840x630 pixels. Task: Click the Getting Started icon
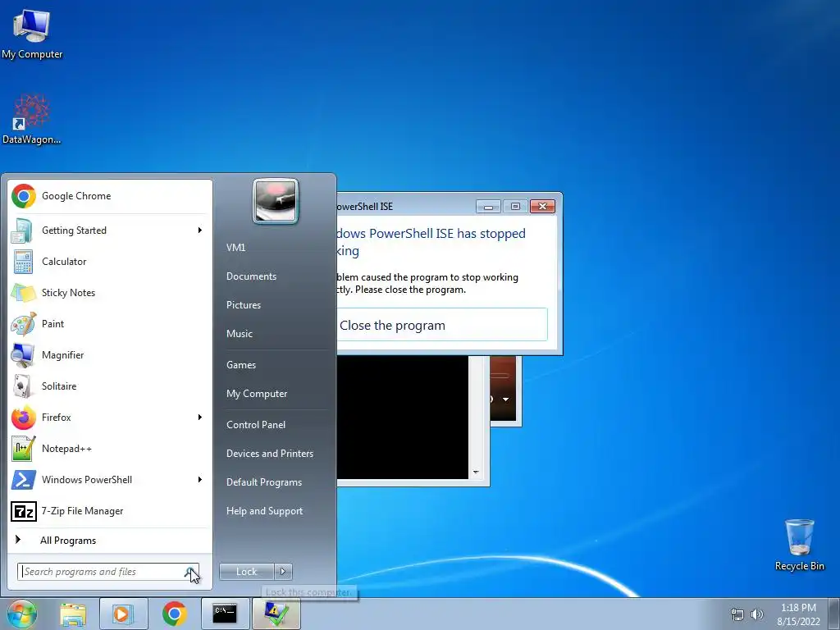click(x=23, y=231)
